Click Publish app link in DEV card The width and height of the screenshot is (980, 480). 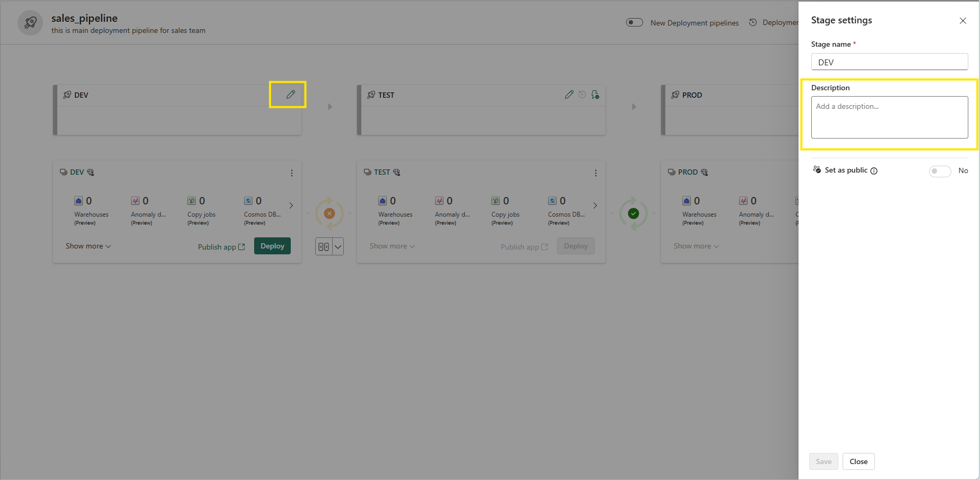coord(221,247)
